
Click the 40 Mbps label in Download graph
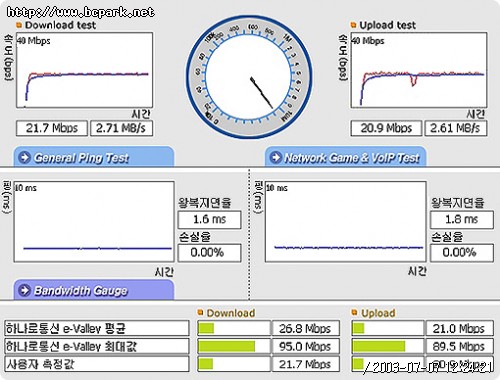click(x=34, y=41)
